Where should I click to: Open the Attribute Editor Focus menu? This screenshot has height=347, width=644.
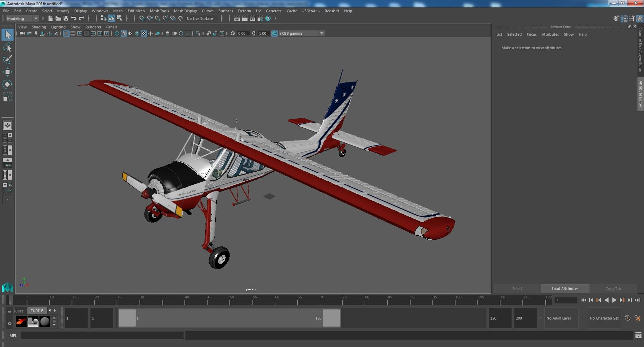pos(532,35)
